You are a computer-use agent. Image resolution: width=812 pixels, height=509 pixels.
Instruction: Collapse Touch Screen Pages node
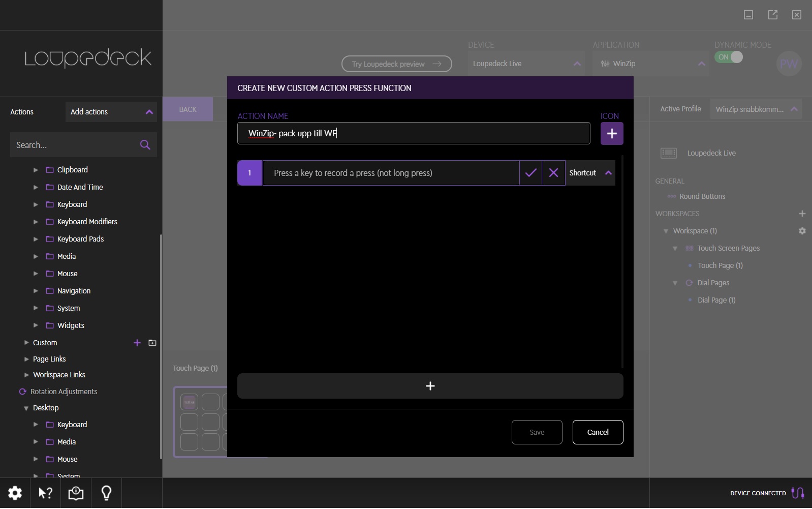pyautogui.click(x=675, y=248)
